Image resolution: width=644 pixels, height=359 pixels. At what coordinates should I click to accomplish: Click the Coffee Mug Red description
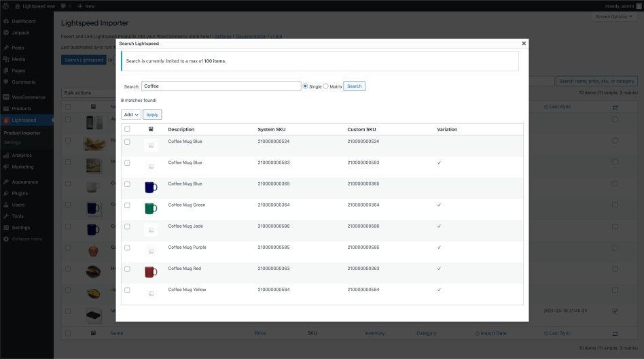pos(184,268)
